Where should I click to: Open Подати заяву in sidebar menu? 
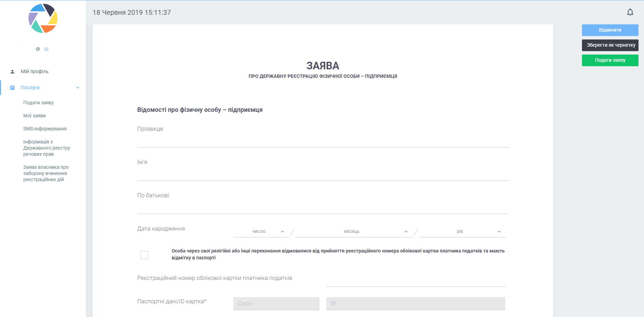pyautogui.click(x=38, y=103)
